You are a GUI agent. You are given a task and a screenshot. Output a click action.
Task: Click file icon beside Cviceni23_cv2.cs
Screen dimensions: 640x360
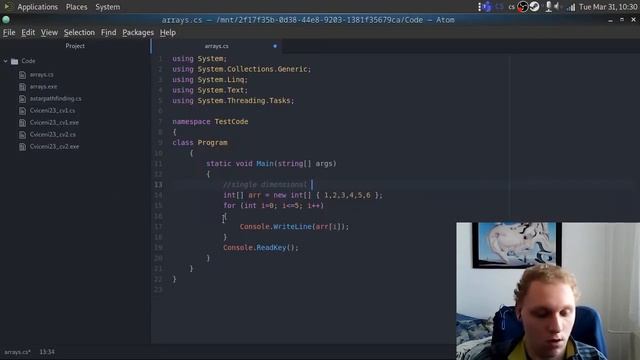pyautogui.click(x=22, y=135)
